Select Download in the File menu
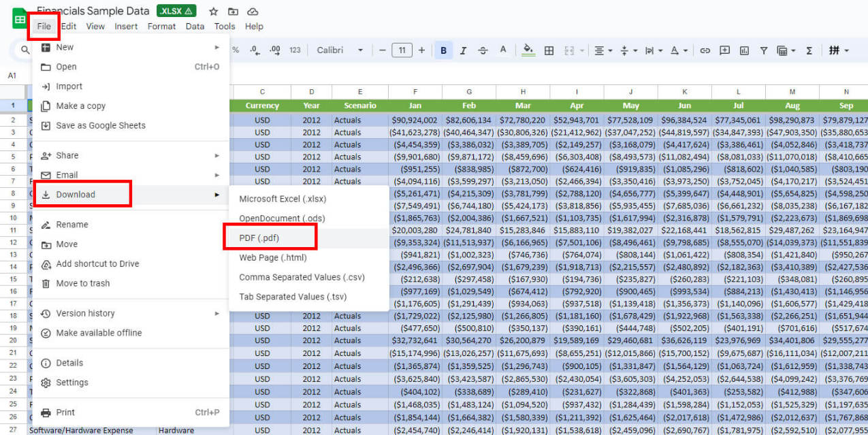This screenshot has height=435, width=868. (x=131, y=195)
